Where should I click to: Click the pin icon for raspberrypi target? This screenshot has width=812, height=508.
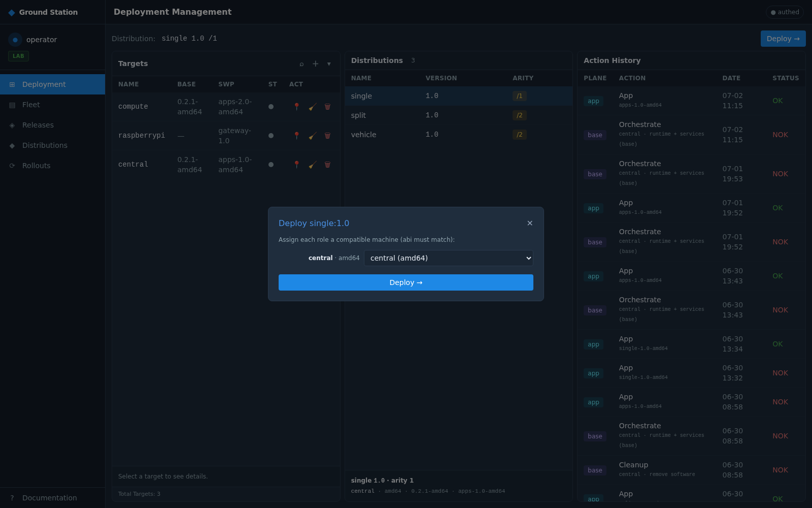pyautogui.click(x=297, y=136)
